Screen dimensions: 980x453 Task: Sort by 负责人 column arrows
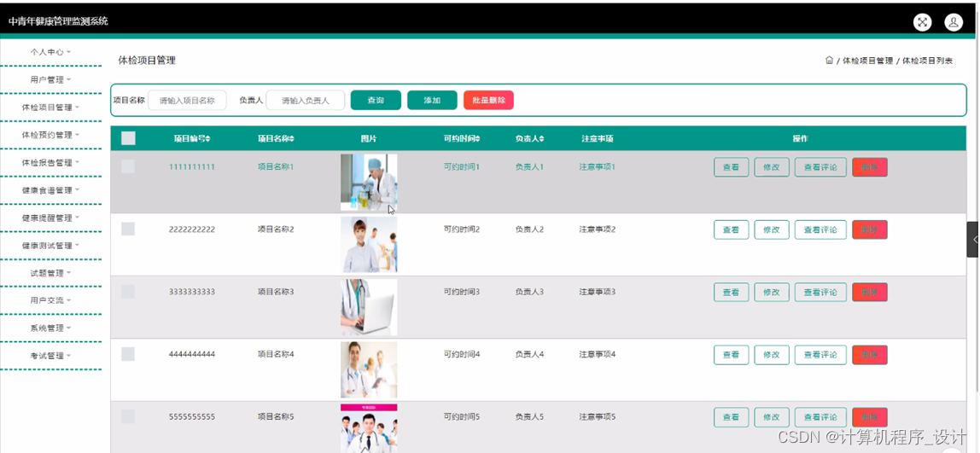pyautogui.click(x=541, y=139)
